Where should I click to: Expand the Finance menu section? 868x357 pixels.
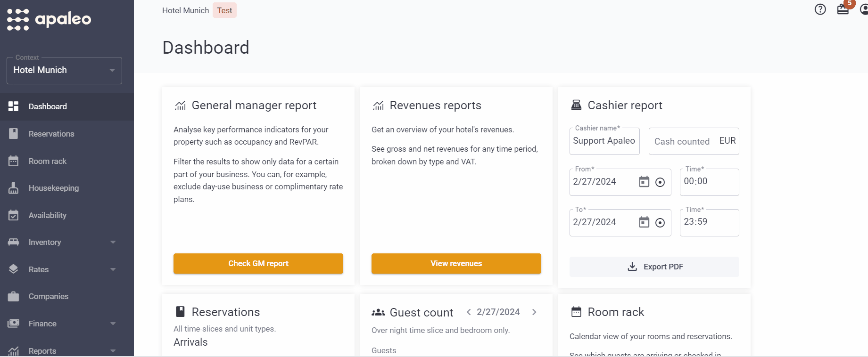[x=113, y=324]
